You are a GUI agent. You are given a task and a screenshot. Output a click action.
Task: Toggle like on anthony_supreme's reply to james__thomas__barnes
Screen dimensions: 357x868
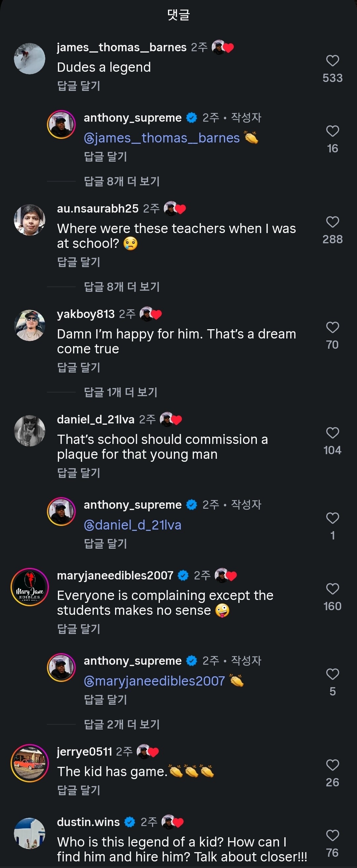click(333, 131)
